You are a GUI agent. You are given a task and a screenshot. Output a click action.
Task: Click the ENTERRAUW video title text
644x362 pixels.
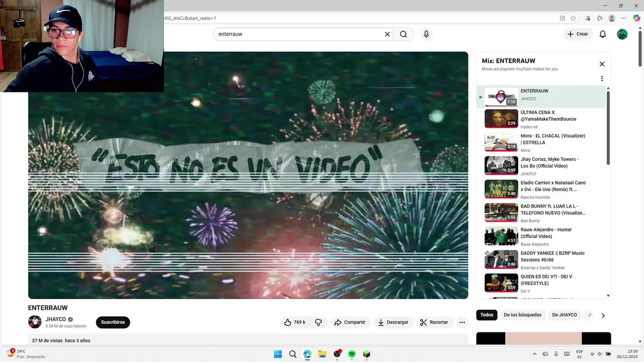click(x=48, y=308)
